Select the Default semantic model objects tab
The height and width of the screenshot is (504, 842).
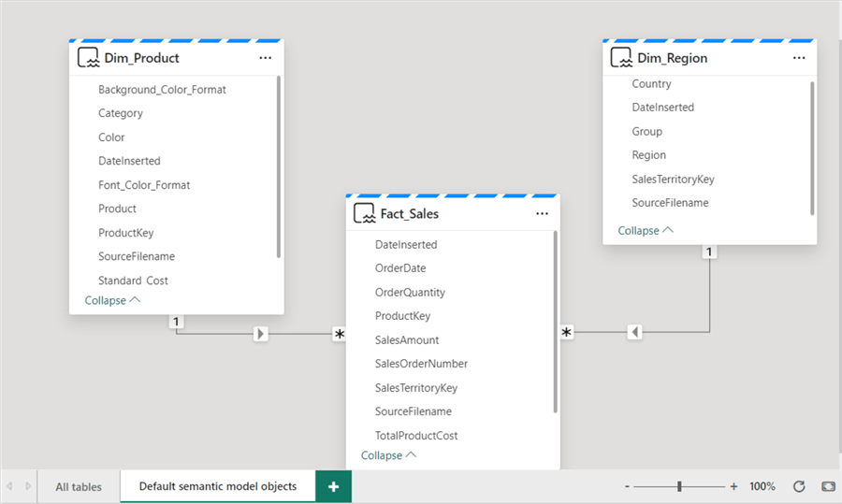(218, 486)
